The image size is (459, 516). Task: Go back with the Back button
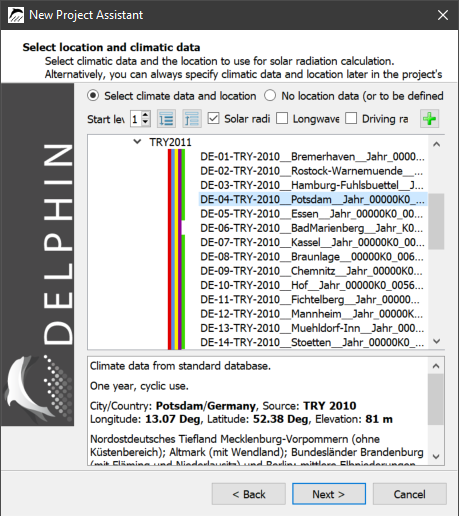point(249,494)
